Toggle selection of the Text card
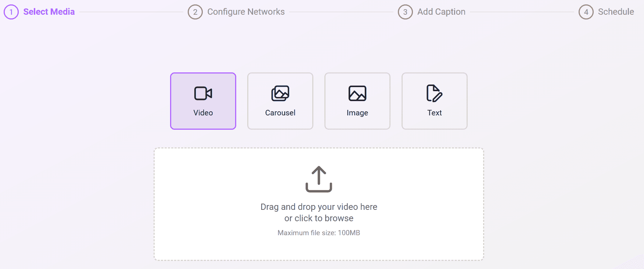644x269 pixels. tap(434, 101)
